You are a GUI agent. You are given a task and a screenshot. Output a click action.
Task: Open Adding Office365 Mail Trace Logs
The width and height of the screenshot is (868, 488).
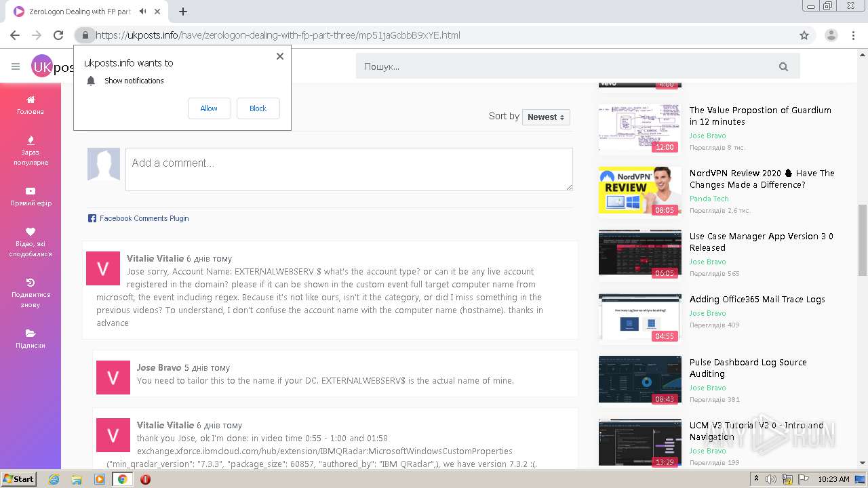click(x=757, y=299)
